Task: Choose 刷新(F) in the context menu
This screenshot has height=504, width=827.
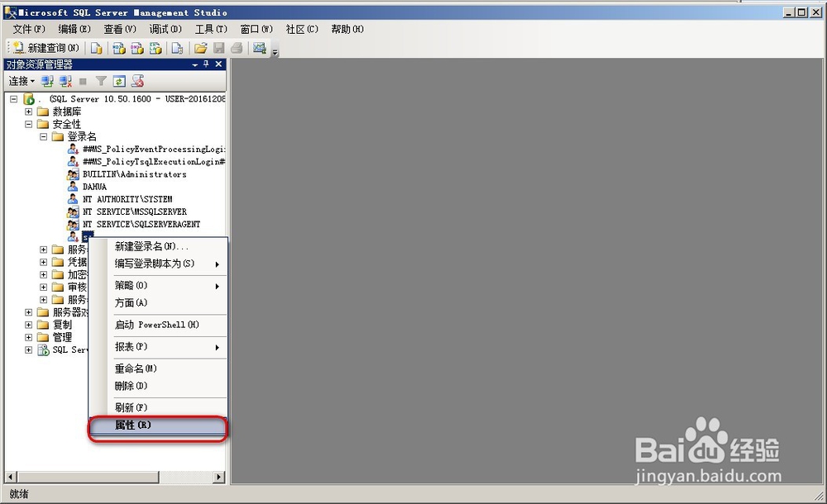Action: (158, 407)
